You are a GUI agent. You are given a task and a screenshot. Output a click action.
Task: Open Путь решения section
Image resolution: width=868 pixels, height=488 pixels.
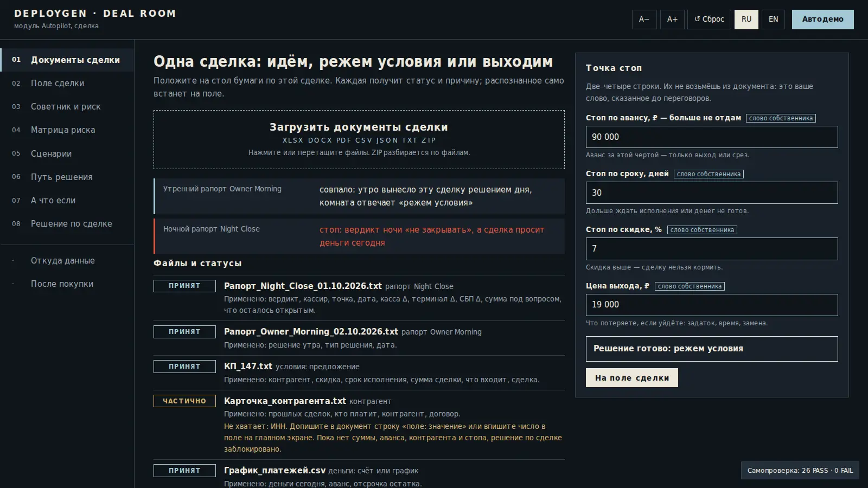pyautogui.click(x=67, y=177)
